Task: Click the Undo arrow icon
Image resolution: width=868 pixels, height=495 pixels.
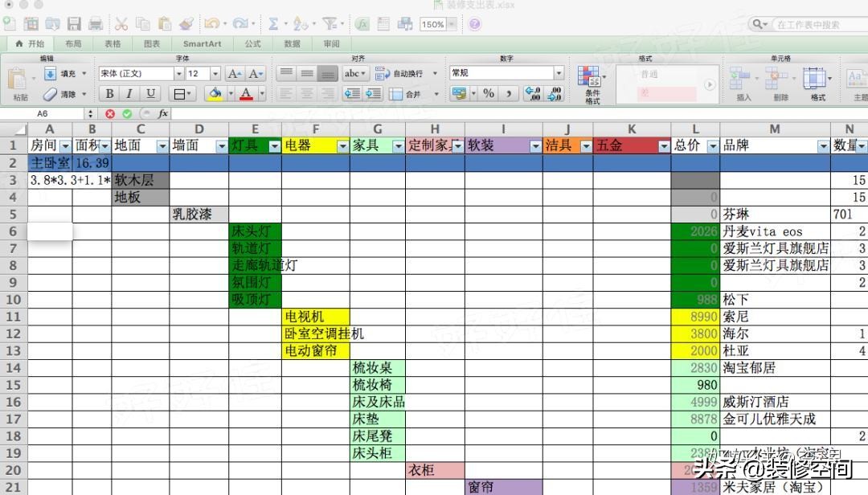Action: pyautogui.click(x=212, y=24)
